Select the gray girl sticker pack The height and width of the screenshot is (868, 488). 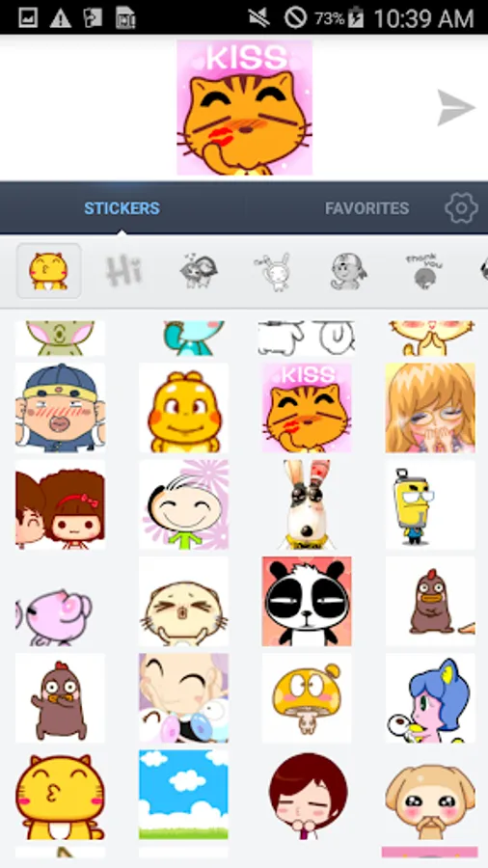(x=198, y=271)
